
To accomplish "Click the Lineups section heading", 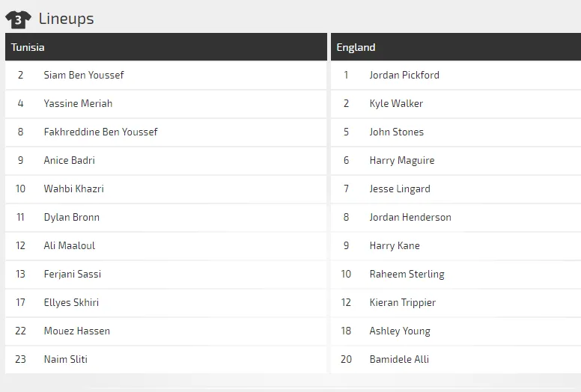I will pos(67,19).
